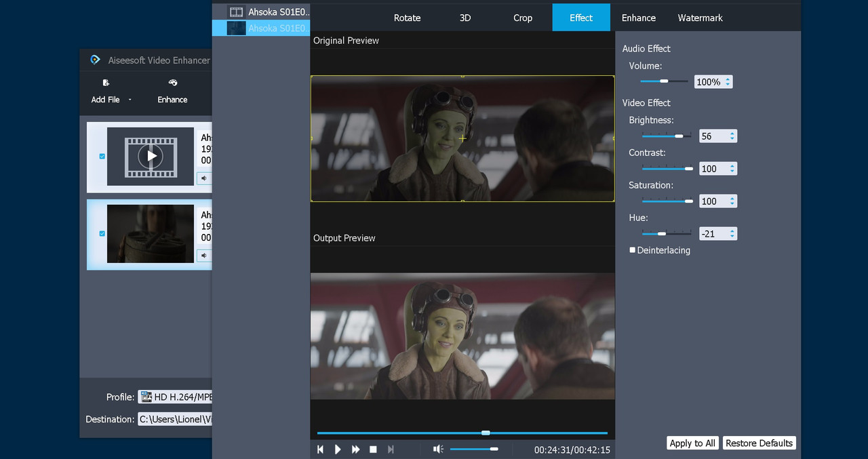Screen dimensions: 868x459
Task: Click the Original Preview label
Action: tap(346, 41)
